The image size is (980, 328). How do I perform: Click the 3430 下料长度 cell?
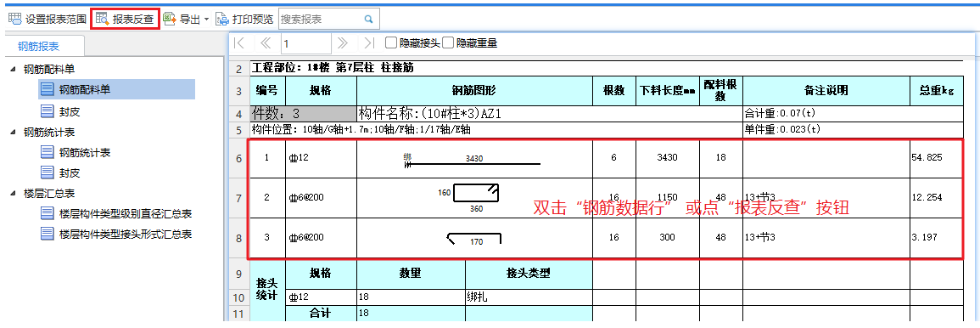coord(668,158)
